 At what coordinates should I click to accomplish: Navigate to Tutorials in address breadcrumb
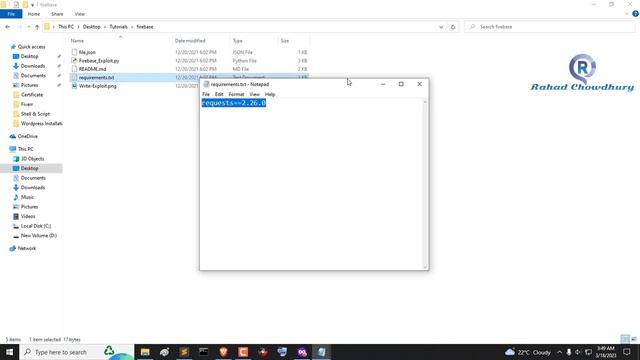[118, 27]
